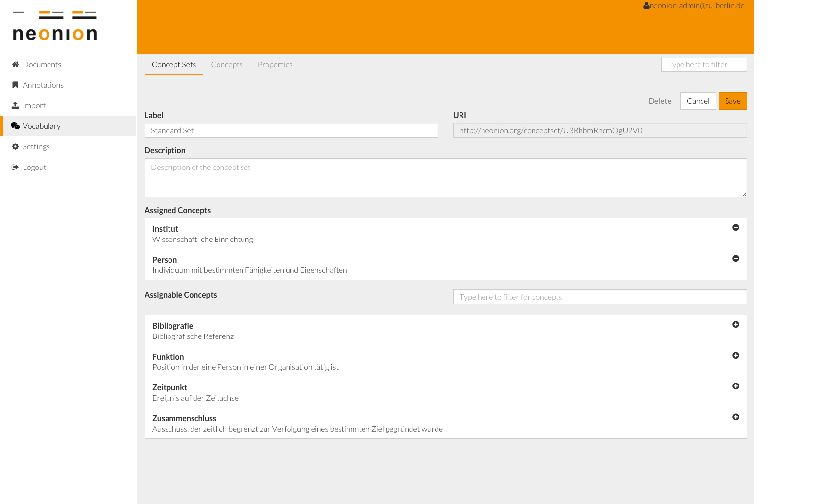Switch to the Properties tab
Image resolution: width=823 pixels, height=504 pixels.
point(275,65)
